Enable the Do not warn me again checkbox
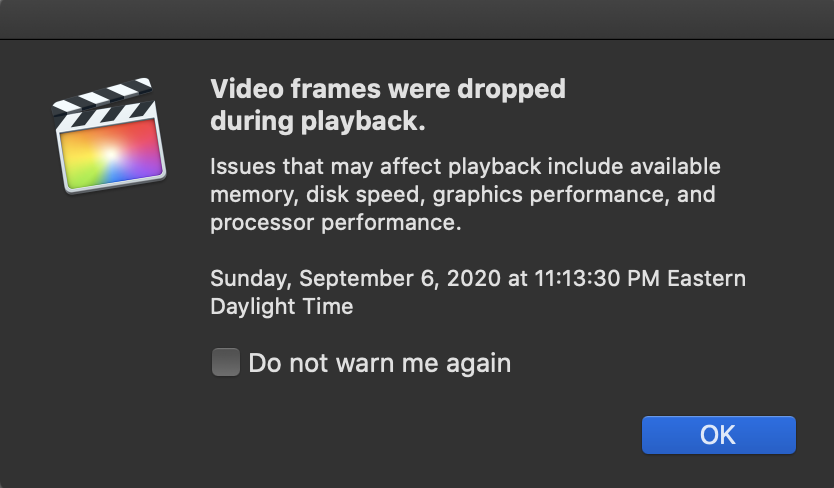Screen dimensions: 834x488 pyautogui.click(x=226, y=362)
